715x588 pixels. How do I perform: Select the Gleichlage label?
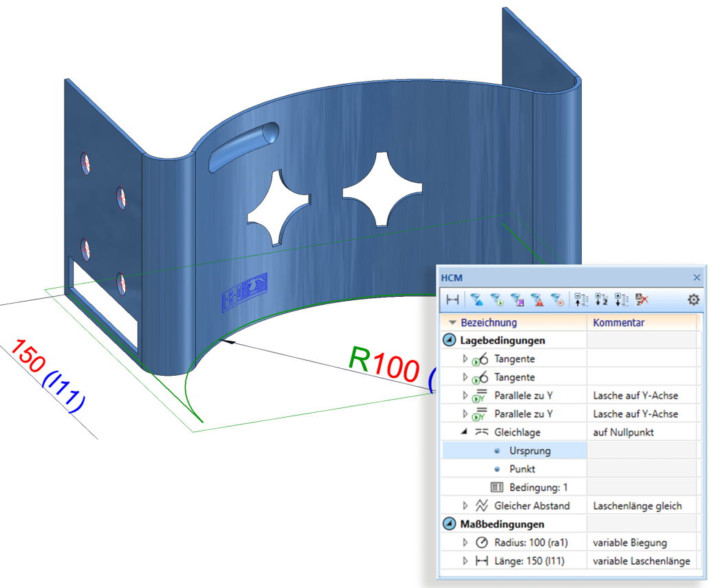[x=517, y=432]
